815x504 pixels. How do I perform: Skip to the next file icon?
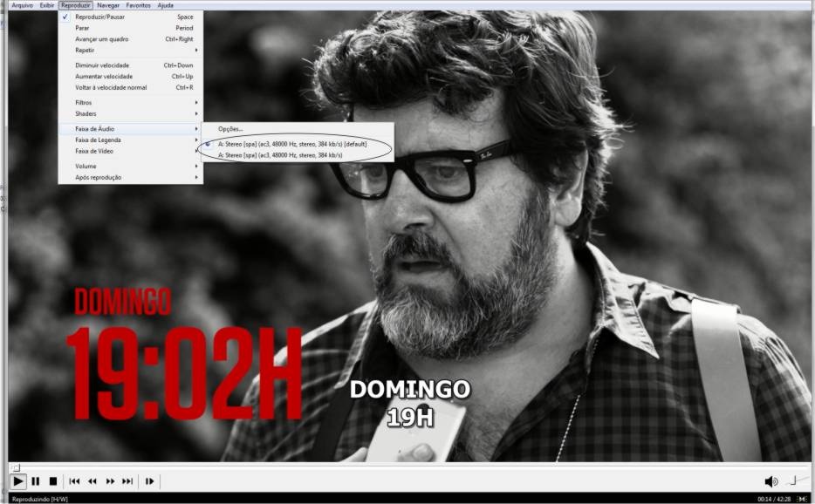[x=127, y=481]
